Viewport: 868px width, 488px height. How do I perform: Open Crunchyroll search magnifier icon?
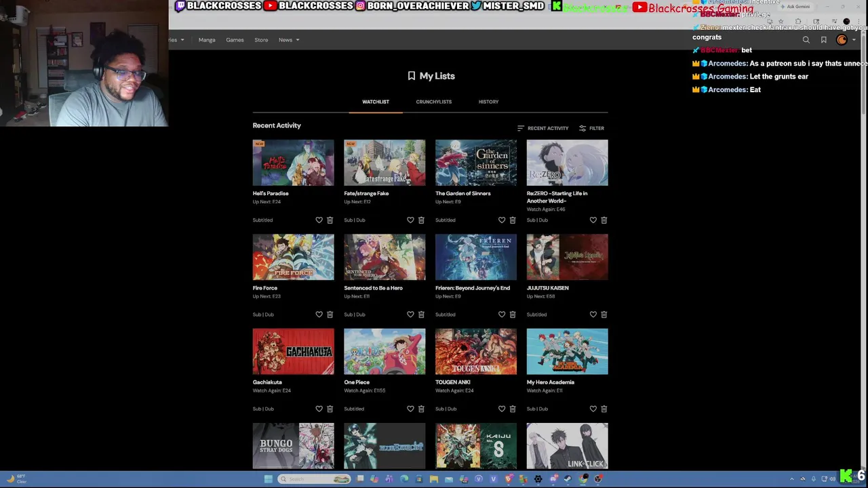point(806,40)
